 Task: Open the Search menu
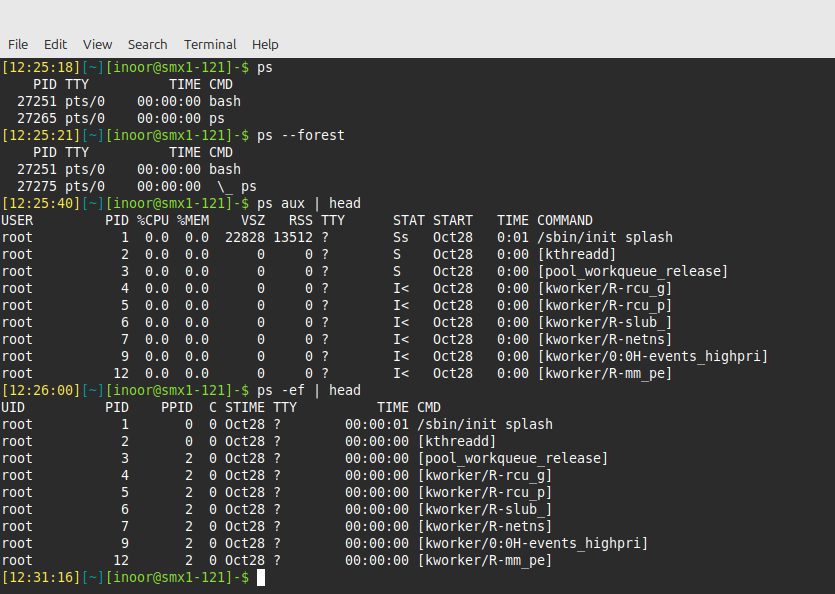pyautogui.click(x=147, y=44)
